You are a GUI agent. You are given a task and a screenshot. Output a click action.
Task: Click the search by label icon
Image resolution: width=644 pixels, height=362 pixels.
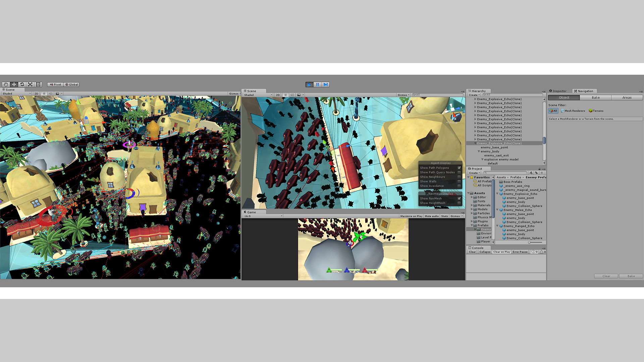[536, 173]
